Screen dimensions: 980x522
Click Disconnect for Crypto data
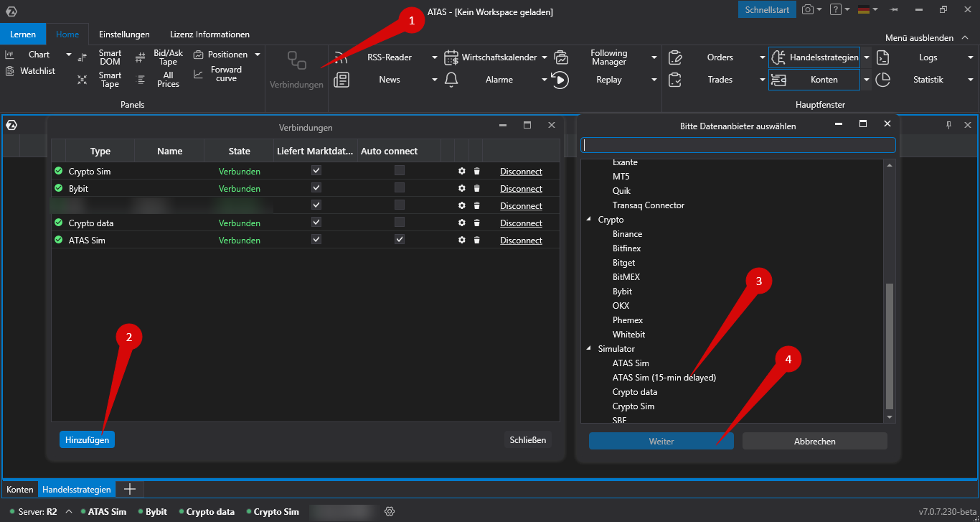click(x=521, y=223)
